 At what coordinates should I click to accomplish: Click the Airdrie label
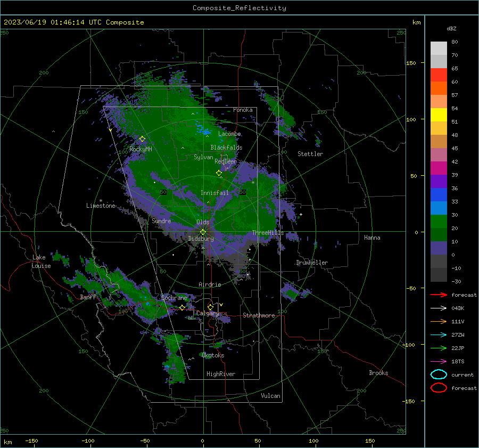coord(210,284)
